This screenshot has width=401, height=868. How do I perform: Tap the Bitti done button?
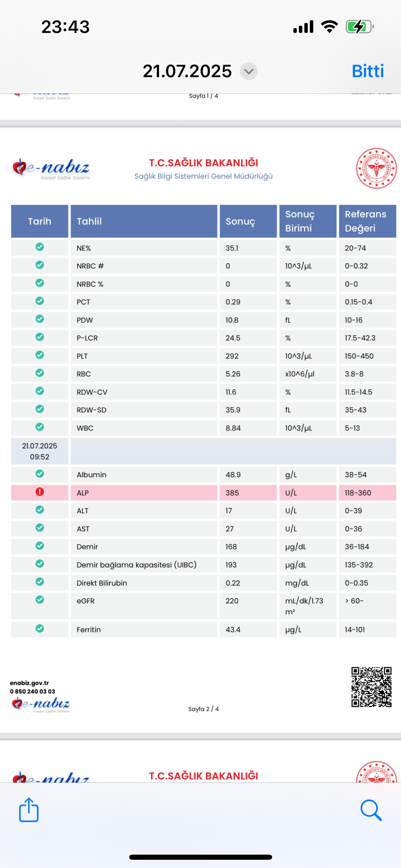(x=368, y=71)
